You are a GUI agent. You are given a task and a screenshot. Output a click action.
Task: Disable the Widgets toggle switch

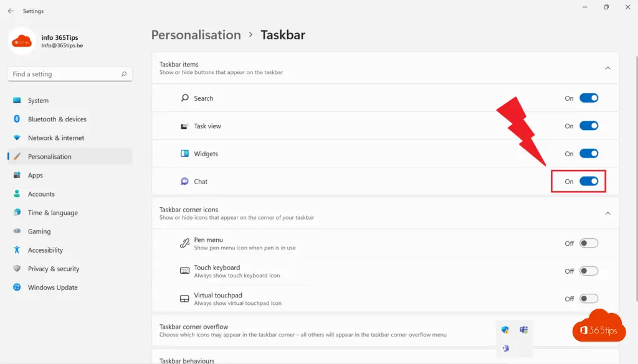point(589,154)
